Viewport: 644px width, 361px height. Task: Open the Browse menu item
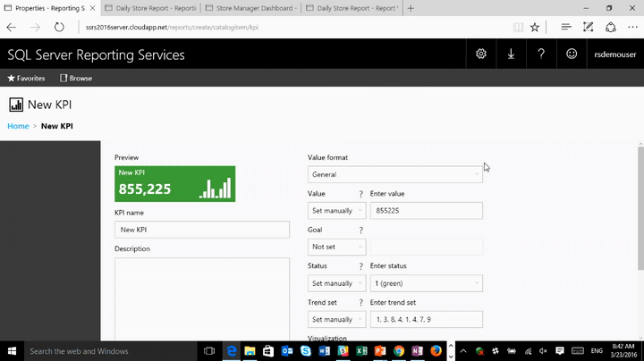pos(76,78)
